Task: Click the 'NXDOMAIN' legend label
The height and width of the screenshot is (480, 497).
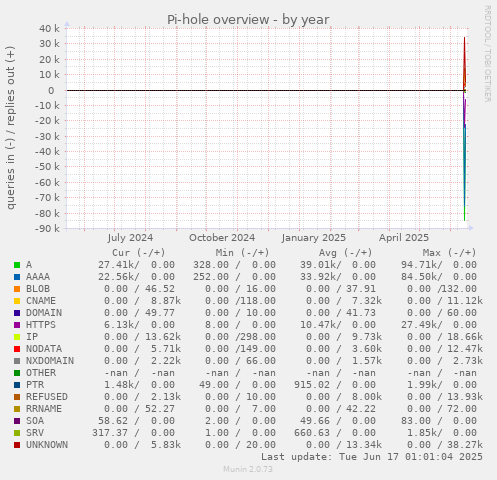Action: (50, 361)
